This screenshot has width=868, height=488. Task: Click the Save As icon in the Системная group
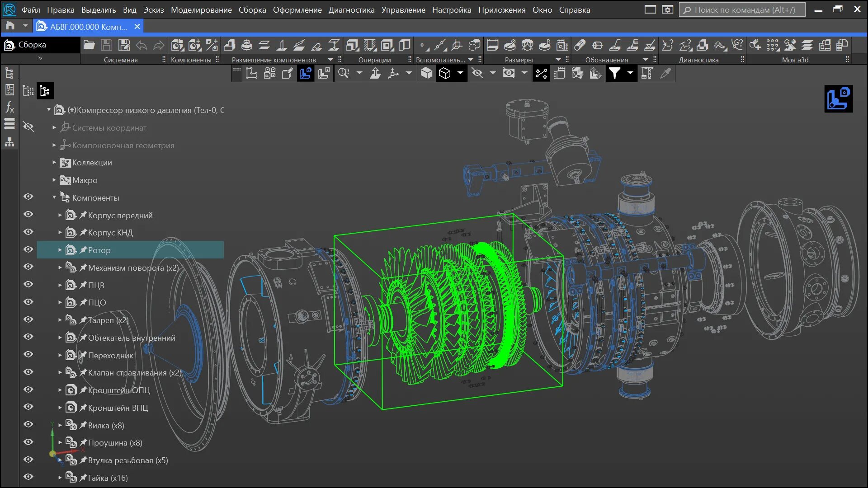click(x=124, y=45)
